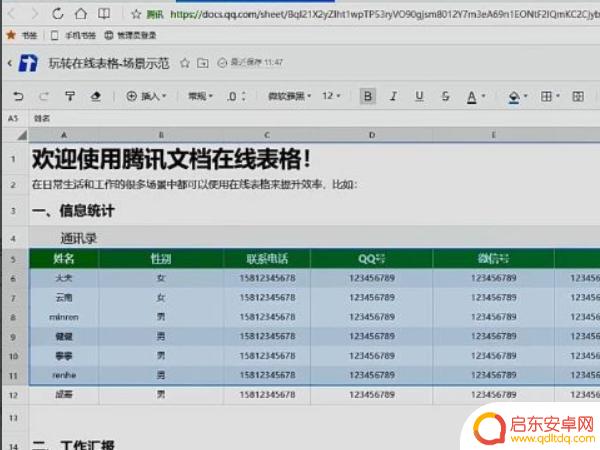Expand the font color dropdown arrow
600x450 pixels.
[483, 96]
